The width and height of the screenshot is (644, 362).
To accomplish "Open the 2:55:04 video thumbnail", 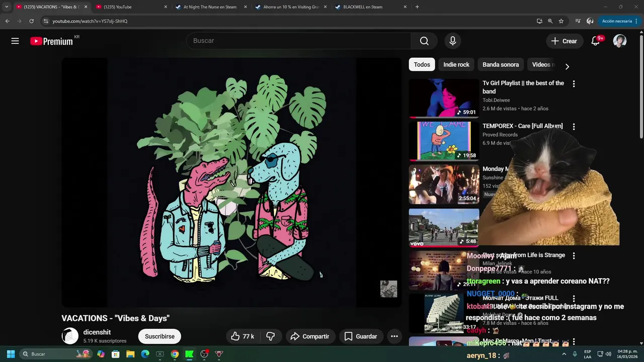I will click(x=444, y=185).
